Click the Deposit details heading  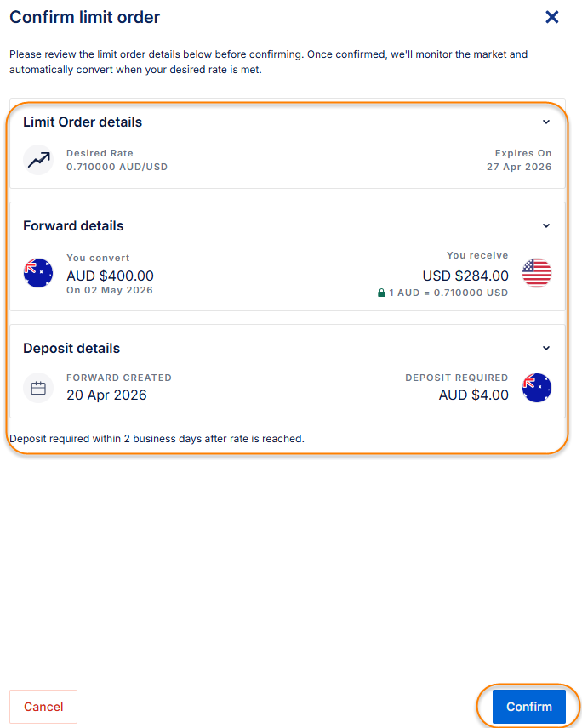(71, 348)
